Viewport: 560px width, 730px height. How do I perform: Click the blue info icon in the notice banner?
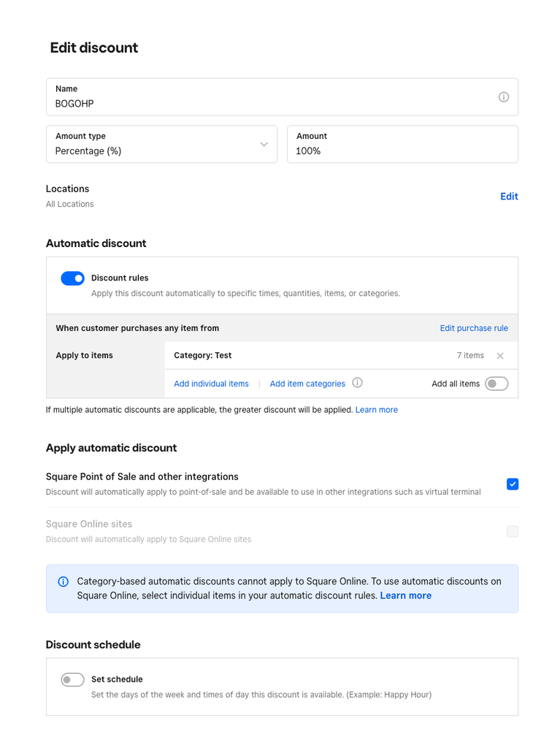tap(64, 582)
